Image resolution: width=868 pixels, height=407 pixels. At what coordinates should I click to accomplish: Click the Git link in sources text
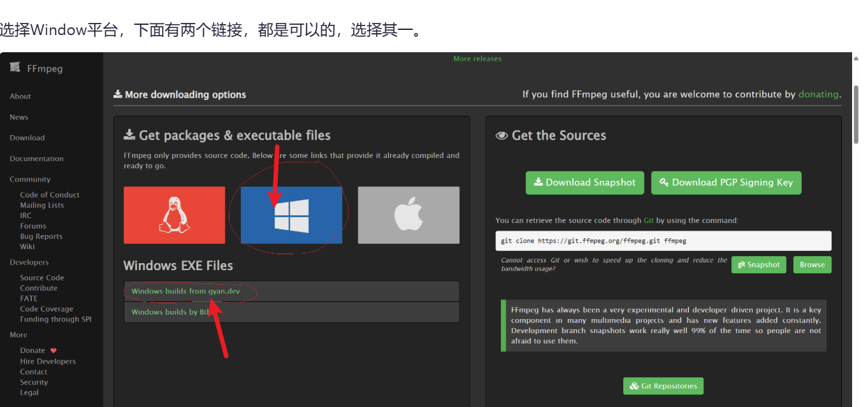click(649, 220)
